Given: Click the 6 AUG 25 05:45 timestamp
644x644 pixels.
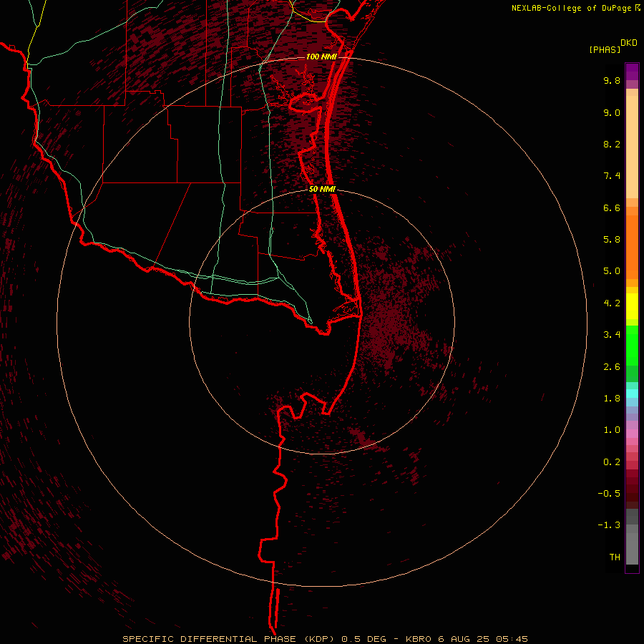Looking at the screenshot, I should point(483,639).
